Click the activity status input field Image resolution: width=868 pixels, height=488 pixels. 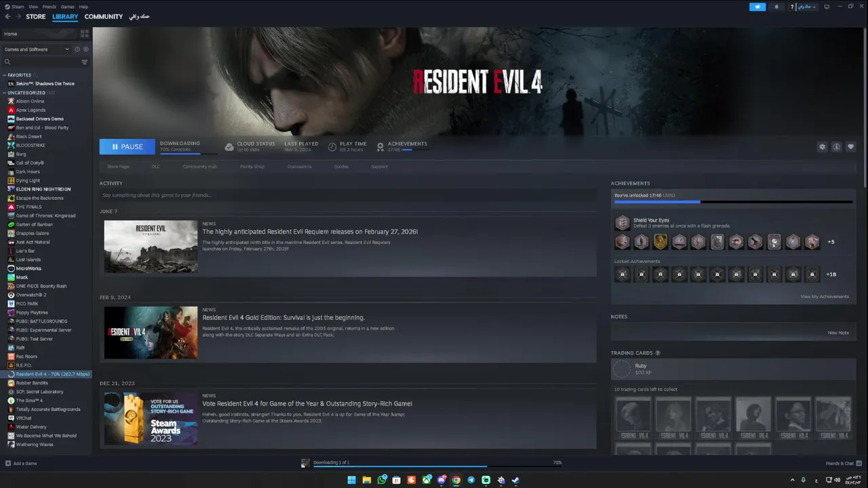tap(348, 195)
